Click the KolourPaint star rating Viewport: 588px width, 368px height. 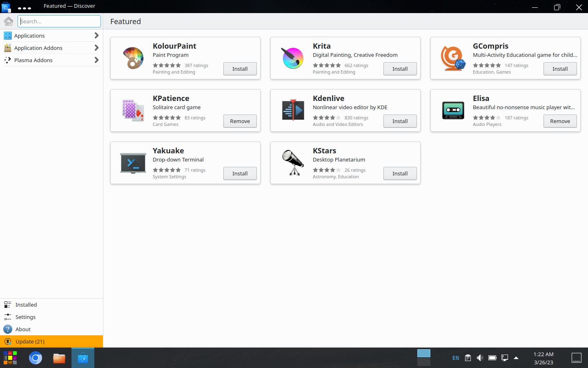pos(167,65)
